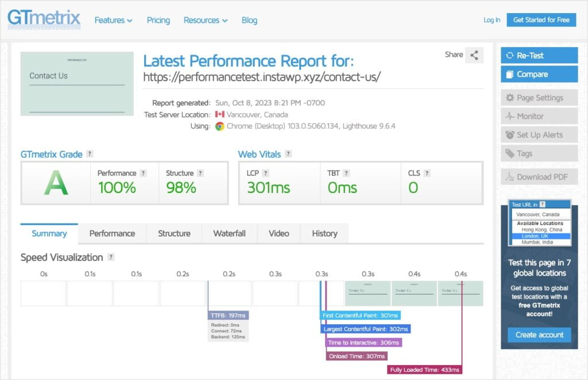Click the help icon next to CLS

coord(427,173)
